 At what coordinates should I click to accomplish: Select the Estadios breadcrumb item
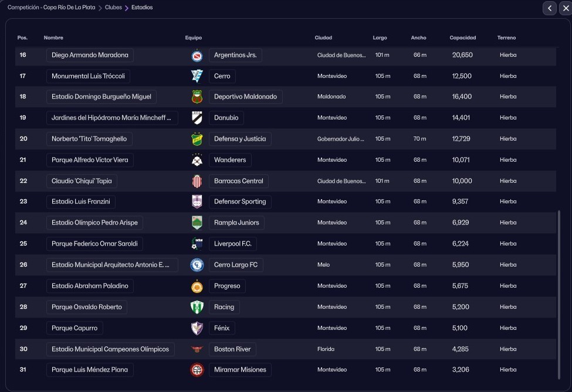coord(142,8)
